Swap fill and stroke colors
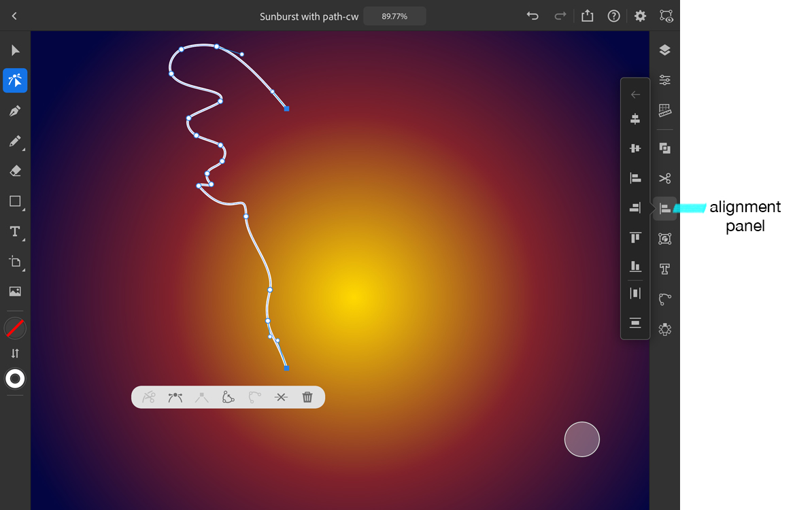The height and width of the screenshot is (510, 812). point(15,353)
